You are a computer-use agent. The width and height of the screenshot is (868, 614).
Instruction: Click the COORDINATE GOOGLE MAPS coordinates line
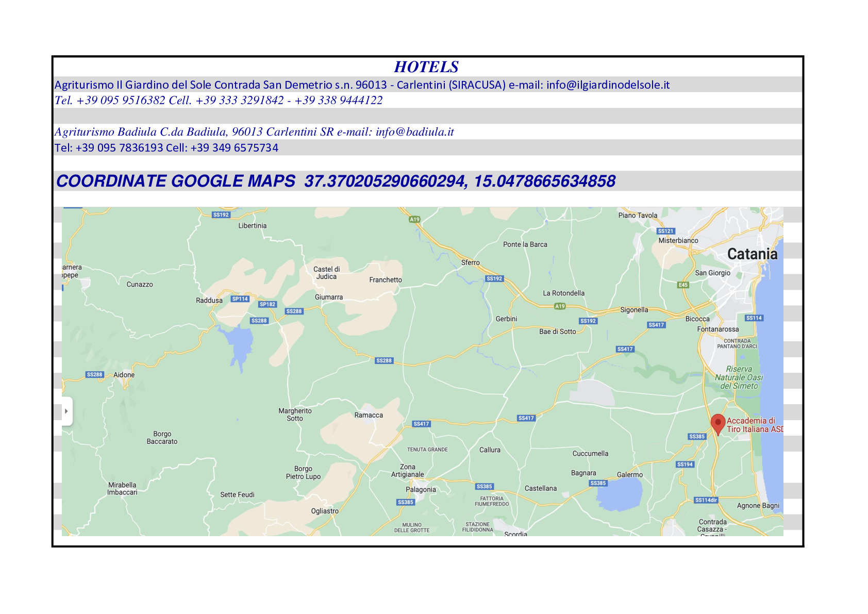click(x=336, y=181)
